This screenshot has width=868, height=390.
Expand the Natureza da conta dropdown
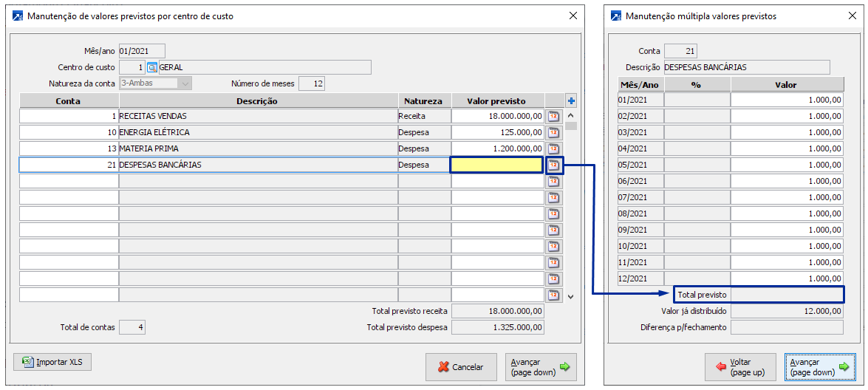coord(185,83)
